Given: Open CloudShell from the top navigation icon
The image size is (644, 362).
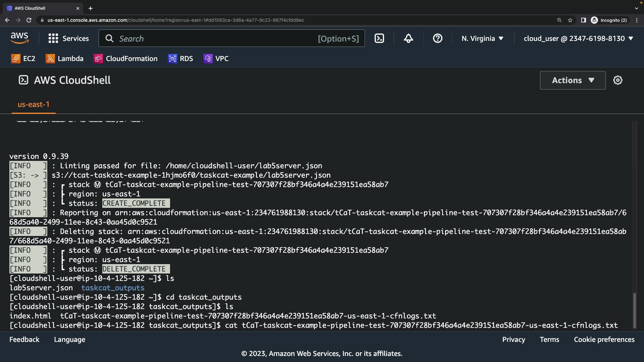Looking at the screenshot, I should 379,39.
